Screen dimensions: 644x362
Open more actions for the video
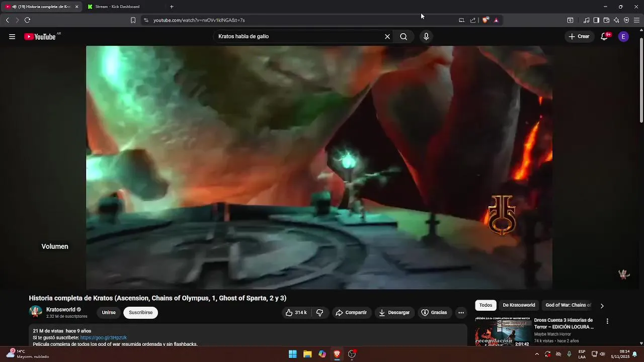461,313
